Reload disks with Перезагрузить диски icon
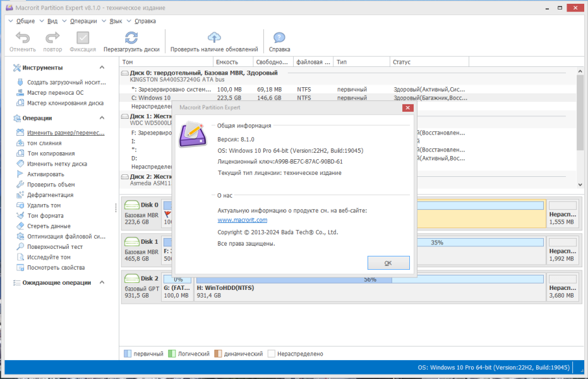 (131, 37)
